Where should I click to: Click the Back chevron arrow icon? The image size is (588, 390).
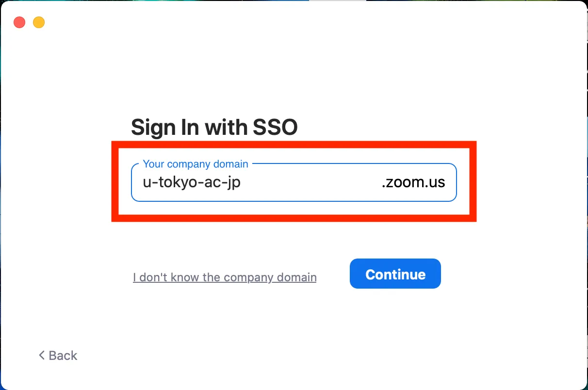[x=42, y=355]
